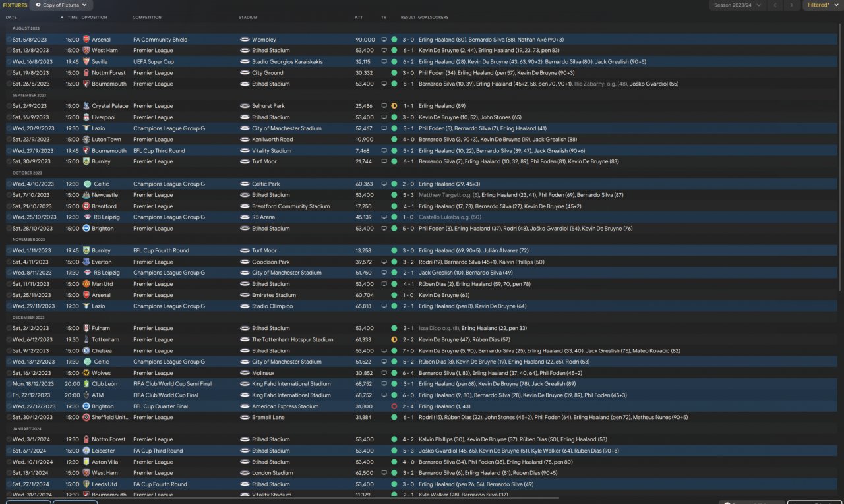Click the Crystal Palace club badge

(86, 106)
